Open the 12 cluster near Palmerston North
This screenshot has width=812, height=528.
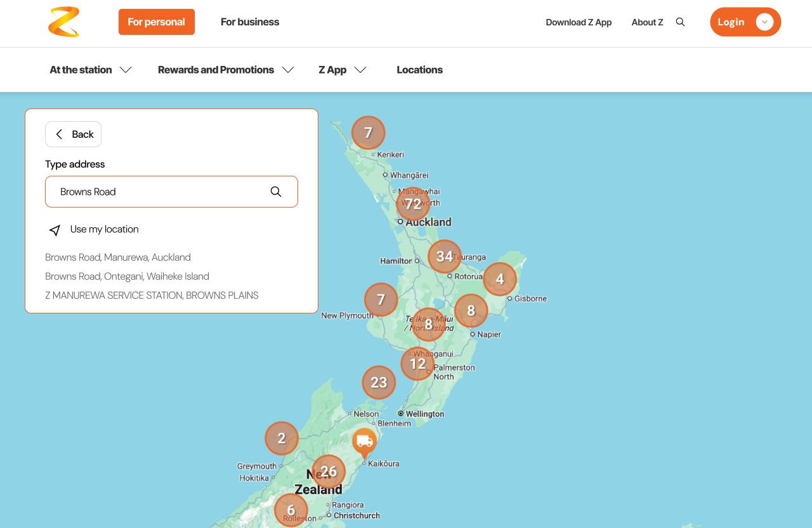[x=417, y=364]
